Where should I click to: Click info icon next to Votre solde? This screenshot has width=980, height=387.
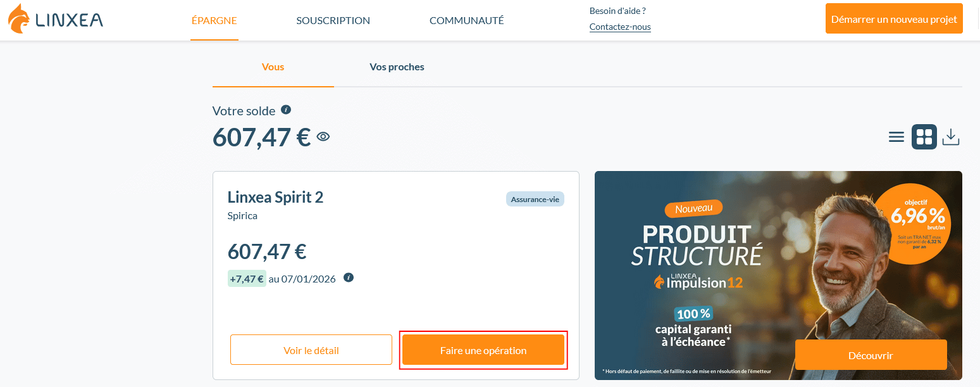[x=286, y=110]
